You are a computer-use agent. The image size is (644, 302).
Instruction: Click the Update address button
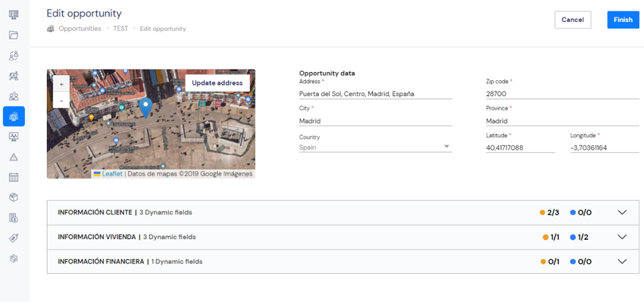pos(217,83)
